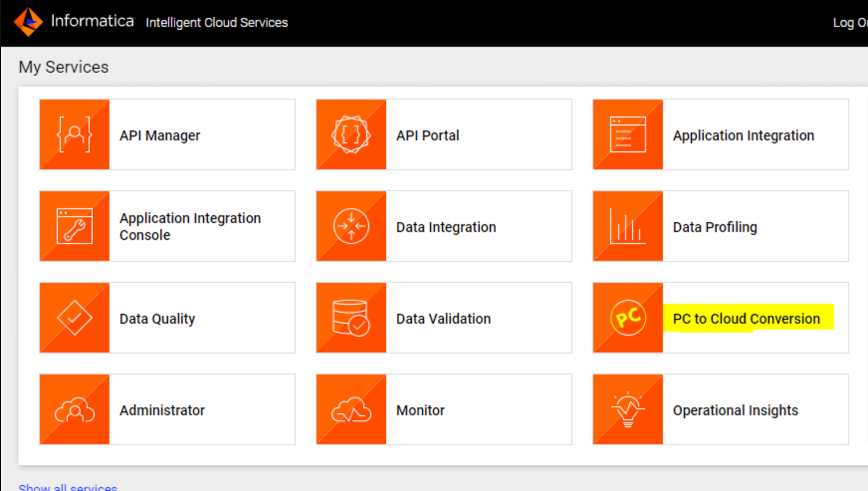Open the PC to Cloud Conversion icon
Screen dimensions: 868x491
click(628, 318)
